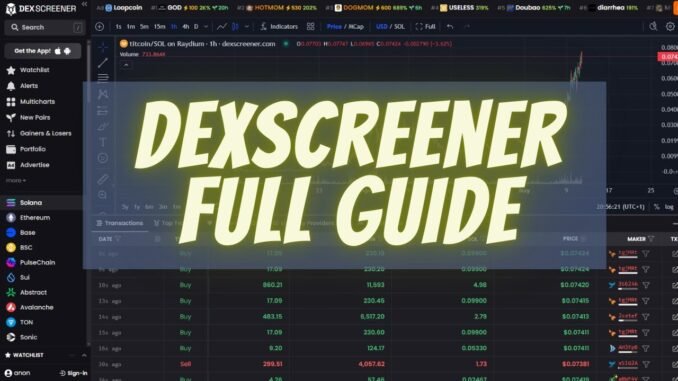Open chart type dropdown arrow
The height and width of the screenshot is (381, 678).
246,27
